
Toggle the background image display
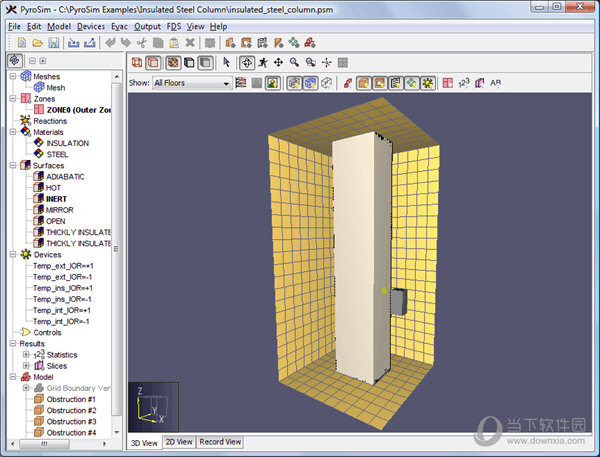[x=272, y=83]
